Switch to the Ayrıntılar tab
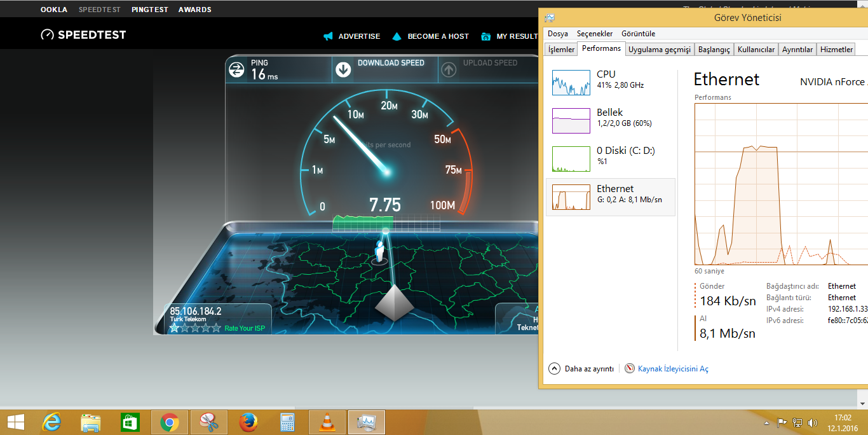The image size is (868, 435). pos(797,50)
